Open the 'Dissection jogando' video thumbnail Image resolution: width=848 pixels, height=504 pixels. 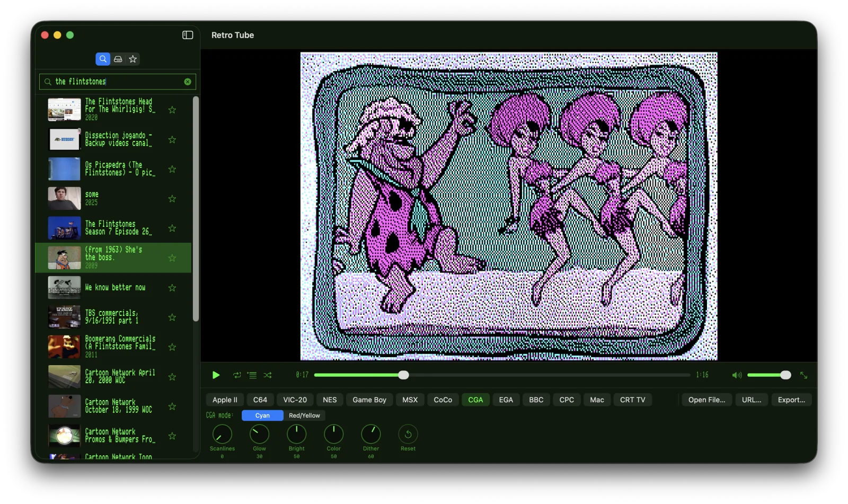point(65,139)
